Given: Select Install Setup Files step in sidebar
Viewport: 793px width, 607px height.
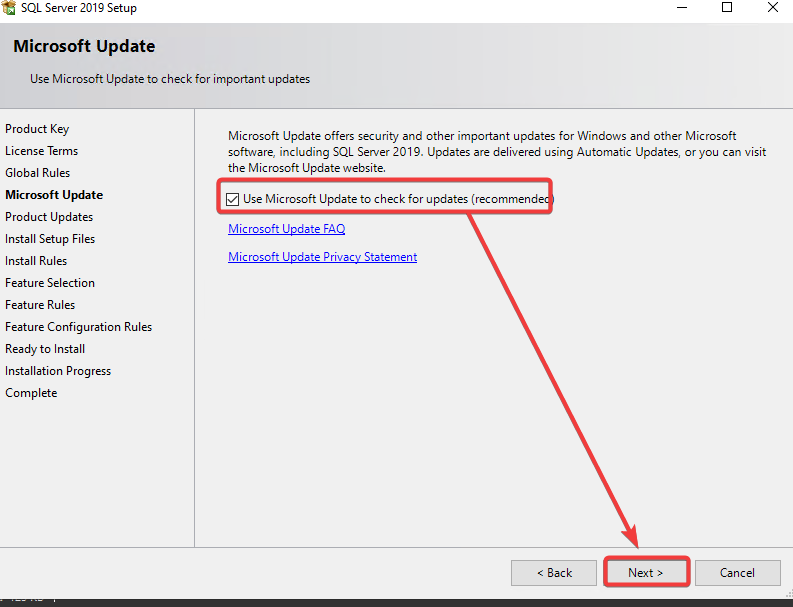Looking at the screenshot, I should (50, 239).
